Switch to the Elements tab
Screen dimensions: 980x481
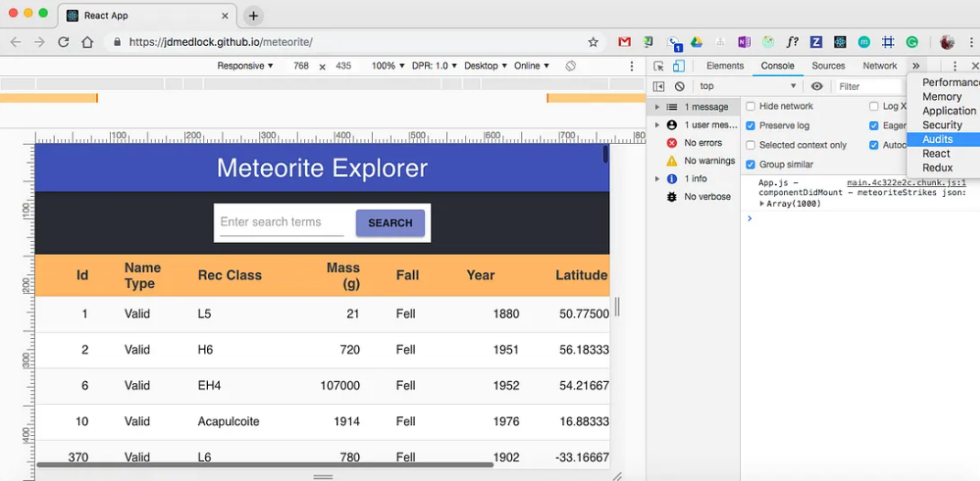pyautogui.click(x=725, y=66)
